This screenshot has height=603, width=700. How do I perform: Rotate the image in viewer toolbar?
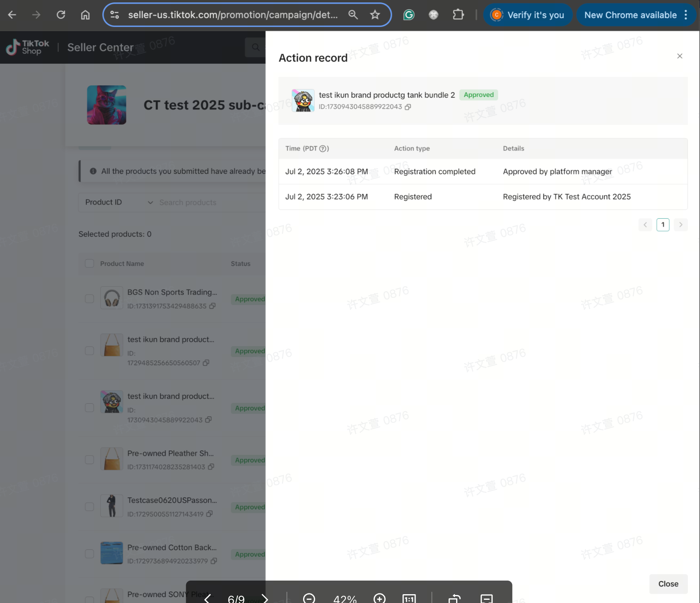click(x=455, y=599)
